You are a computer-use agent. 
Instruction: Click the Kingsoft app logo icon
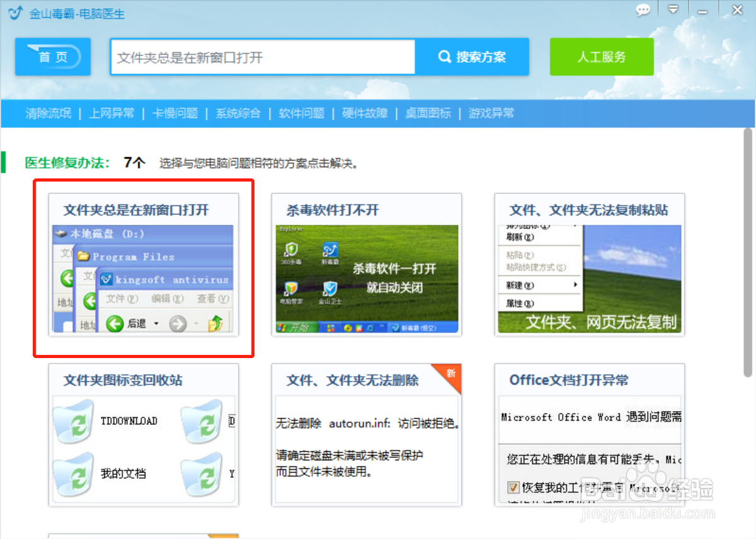tap(17, 13)
